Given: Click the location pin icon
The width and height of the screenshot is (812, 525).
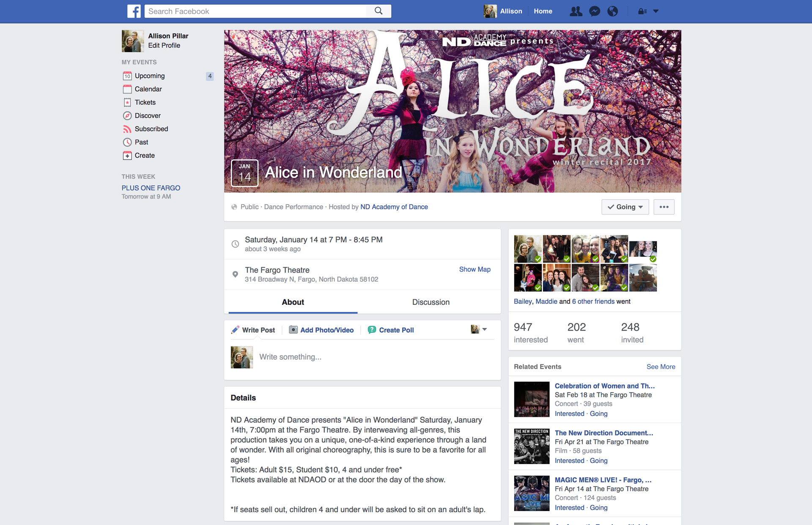Looking at the screenshot, I should (x=235, y=274).
